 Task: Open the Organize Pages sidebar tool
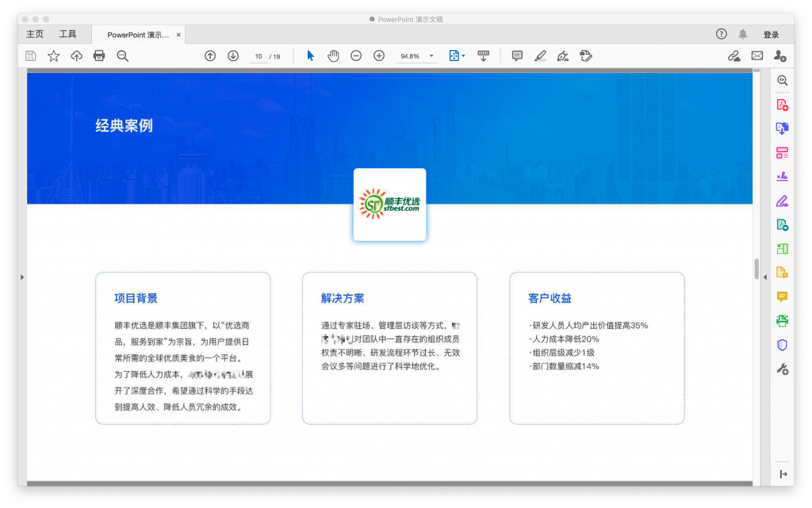(783, 153)
